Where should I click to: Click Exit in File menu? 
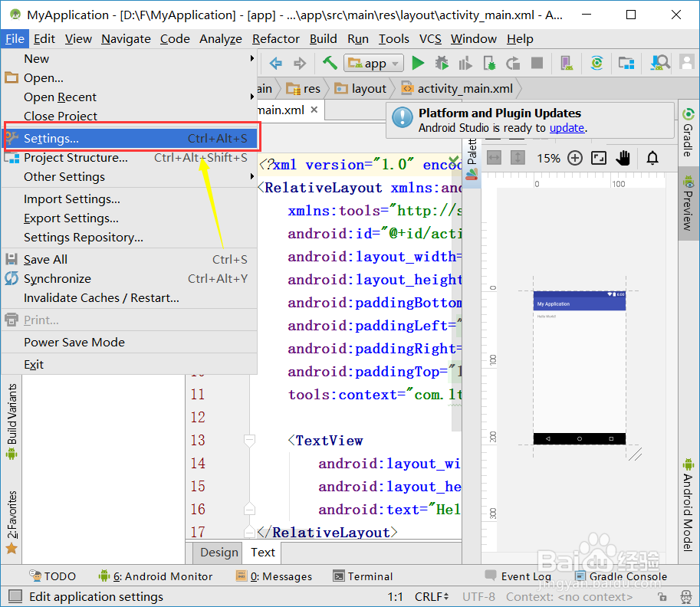coord(129,365)
